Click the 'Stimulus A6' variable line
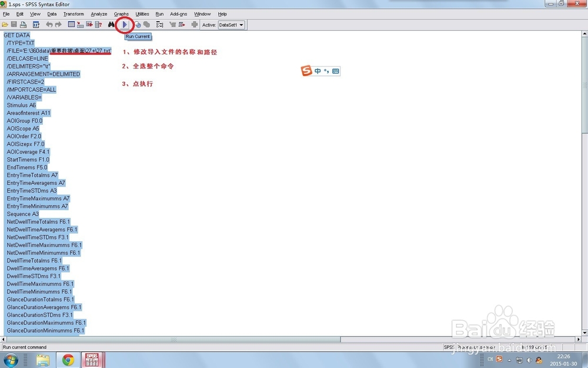588x368 pixels. coord(21,105)
